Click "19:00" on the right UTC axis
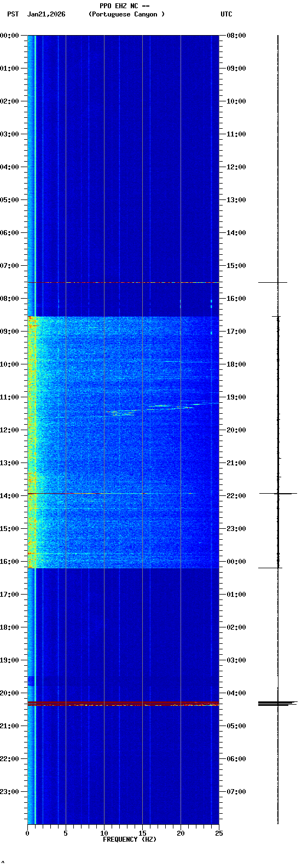 236,397
